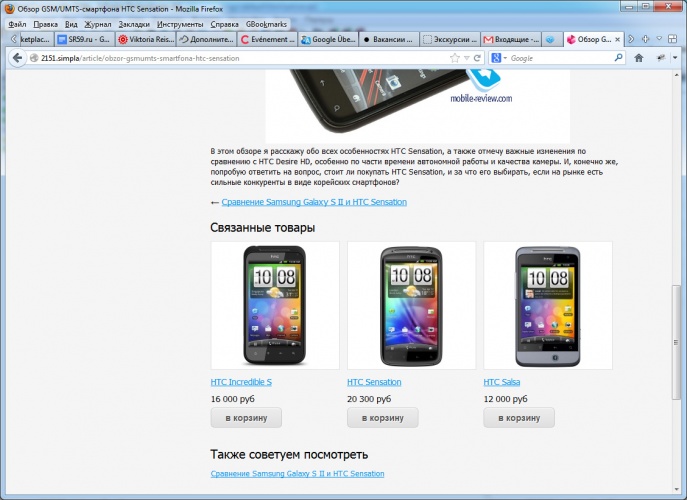687x500 pixels.
Task: Click the scrollbar up arrow
Action: tap(676, 75)
